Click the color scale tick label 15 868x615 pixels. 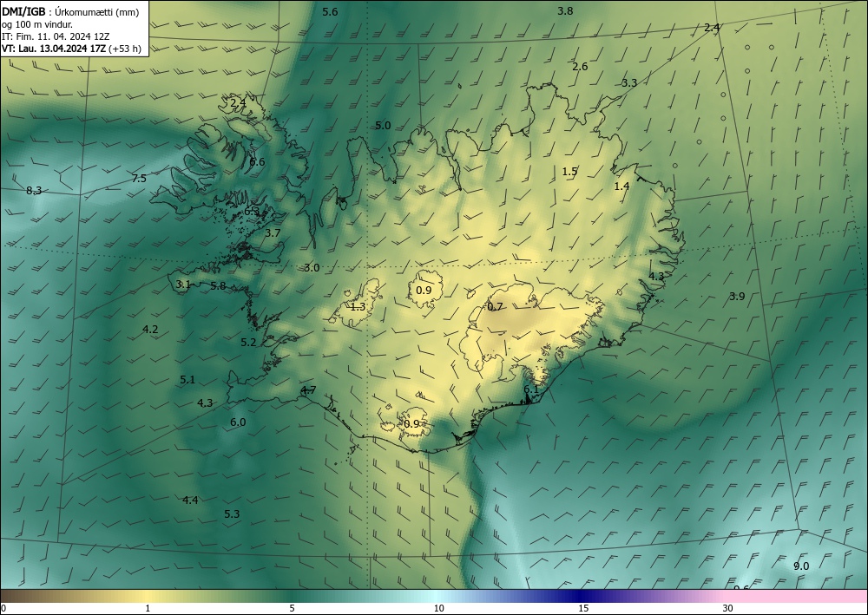(583, 609)
